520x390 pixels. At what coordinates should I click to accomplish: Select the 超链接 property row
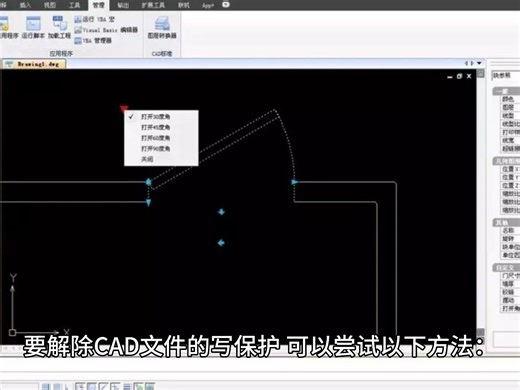click(x=510, y=148)
